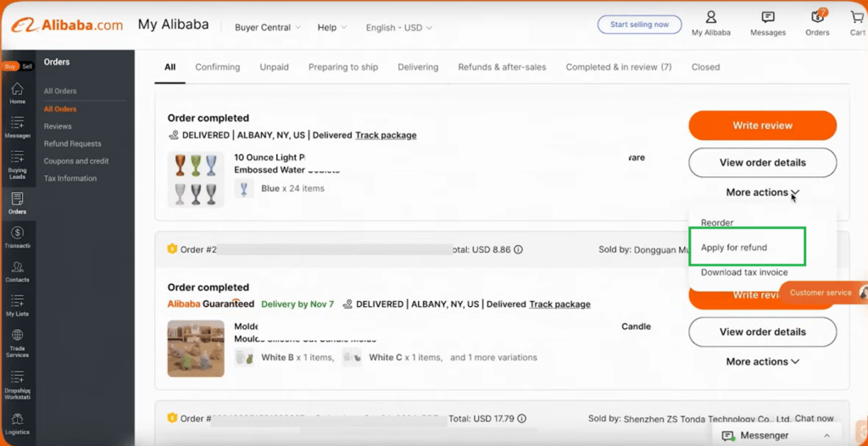The width and height of the screenshot is (868, 446).
Task: Open the candle molds product thumbnail
Action: (196, 348)
